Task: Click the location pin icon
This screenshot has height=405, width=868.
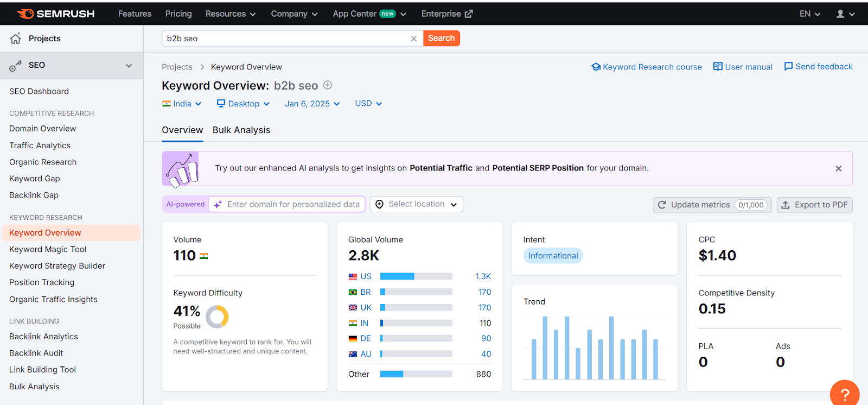Action: (380, 204)
